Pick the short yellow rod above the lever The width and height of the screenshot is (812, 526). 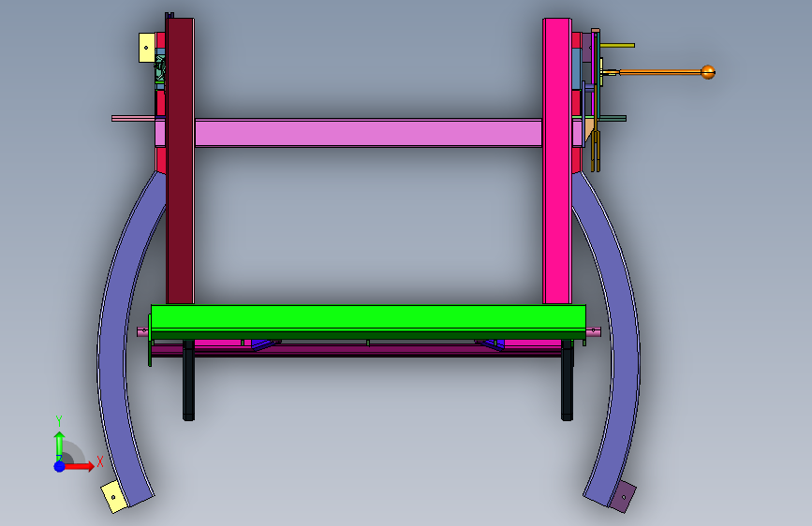(617, 46)
